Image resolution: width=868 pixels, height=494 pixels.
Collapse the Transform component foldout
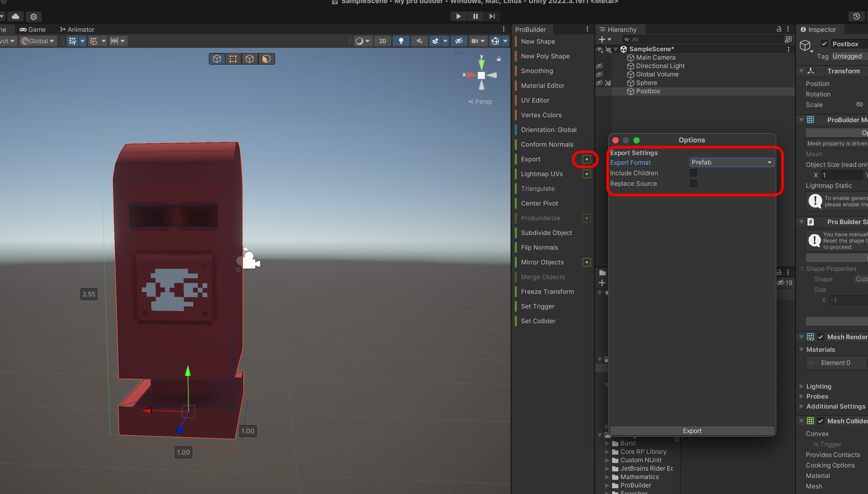tap(801, 71)
